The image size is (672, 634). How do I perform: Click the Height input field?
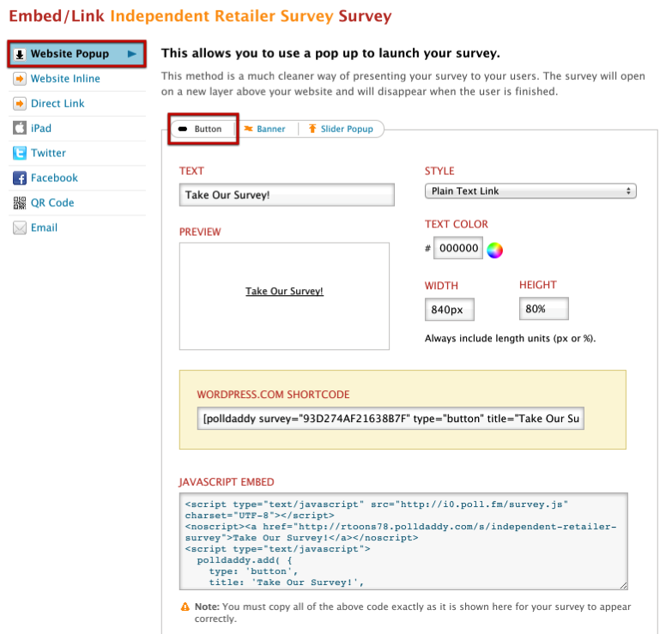[x=543, y=309]
